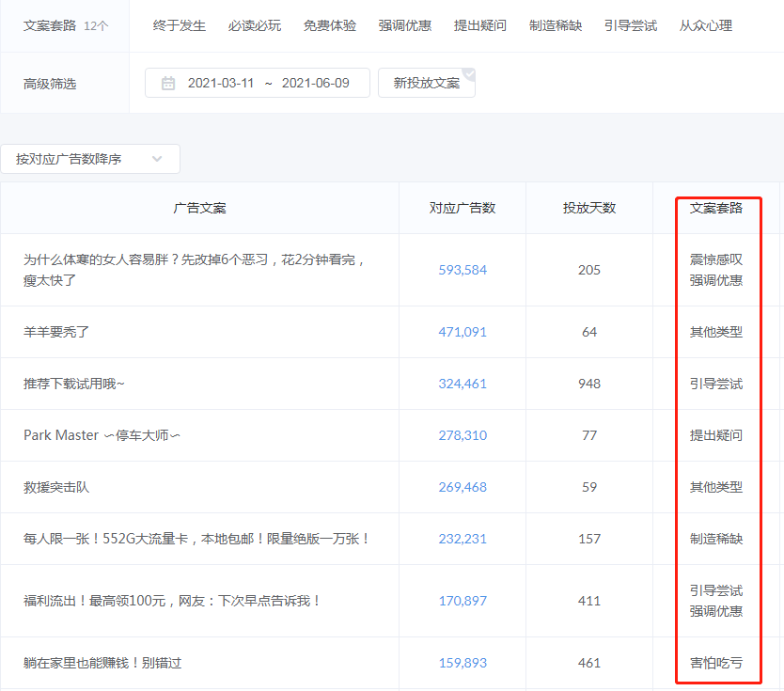Click the 对应广告数 column header
Screen dimensions: 784x691
pyautogui.click(x=463, y=208)
